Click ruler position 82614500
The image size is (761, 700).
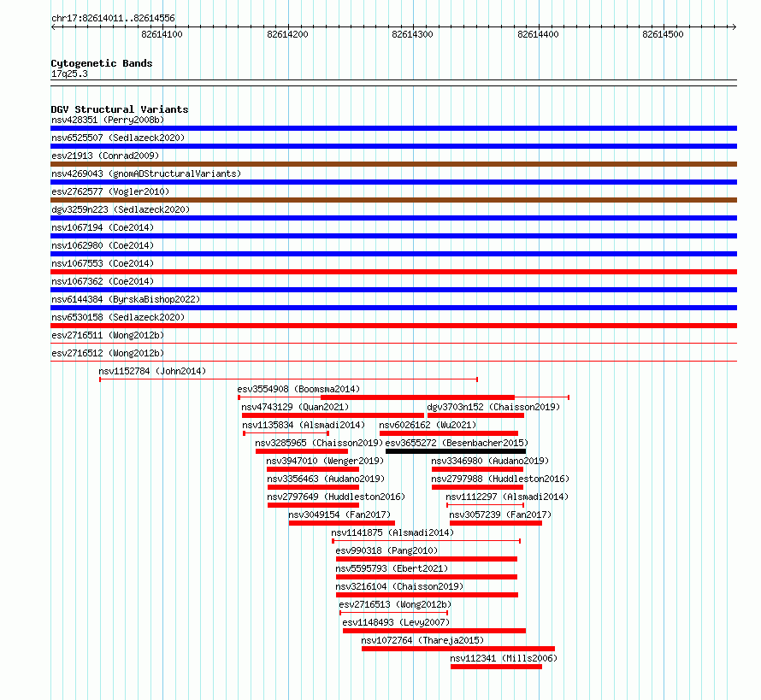pyautogui.click(x=663, y=34)
